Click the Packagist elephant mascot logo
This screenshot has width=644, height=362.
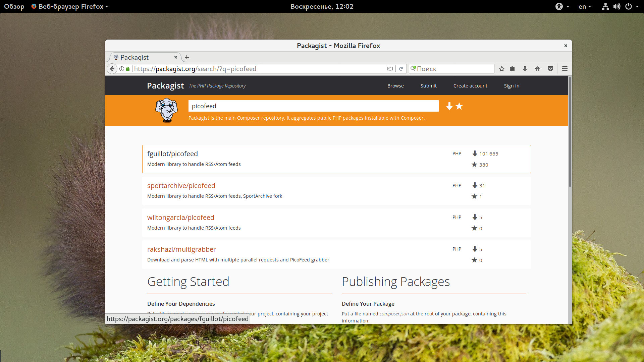pyautogui.click(x=166, y=110)
